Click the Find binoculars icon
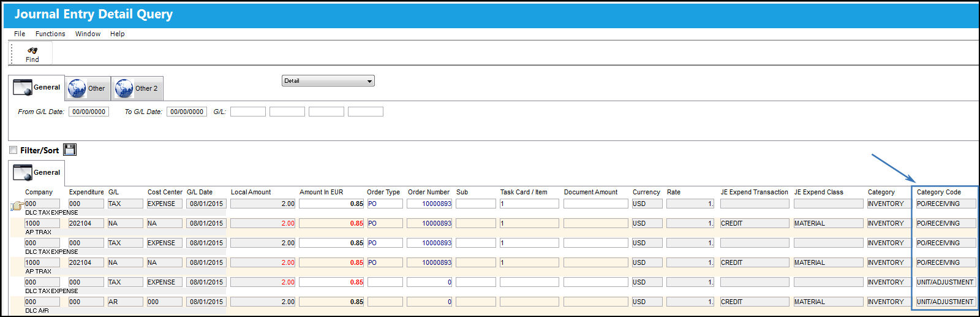The width and height of the screenshot is (980, 317). [32, 50]
